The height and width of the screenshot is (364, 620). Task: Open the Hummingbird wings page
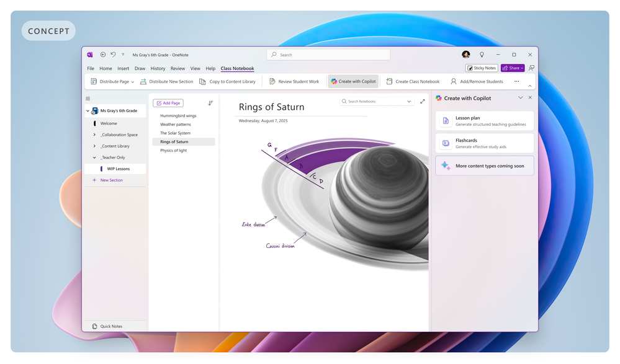tap(178, 116)
